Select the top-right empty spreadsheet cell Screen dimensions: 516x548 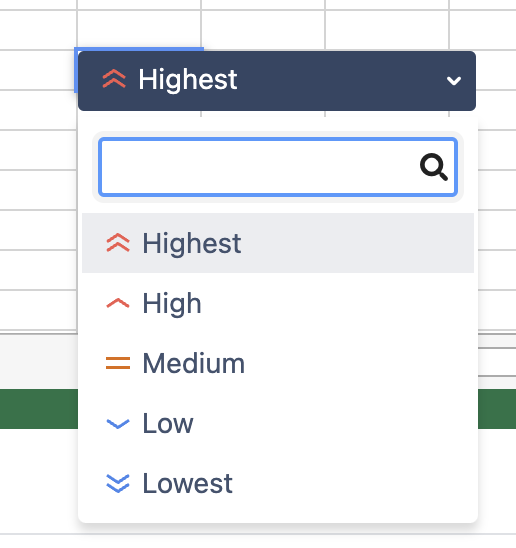point(483,30)
